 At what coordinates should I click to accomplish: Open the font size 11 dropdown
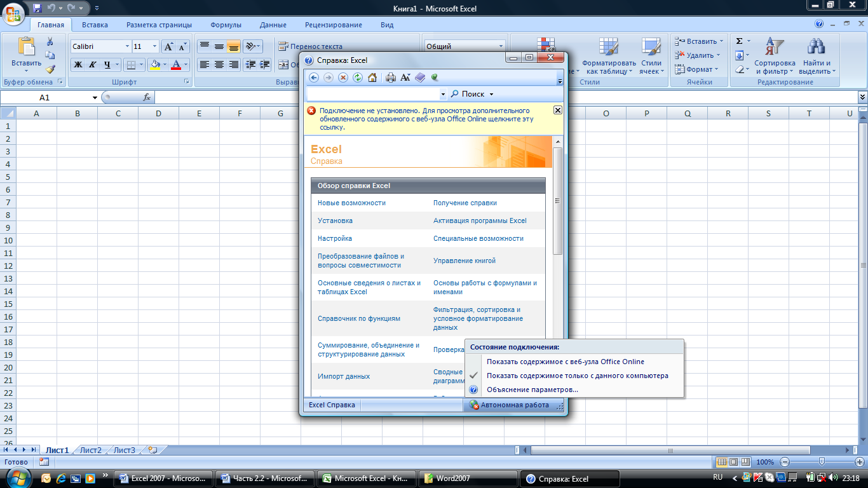[x=154, y=46]
